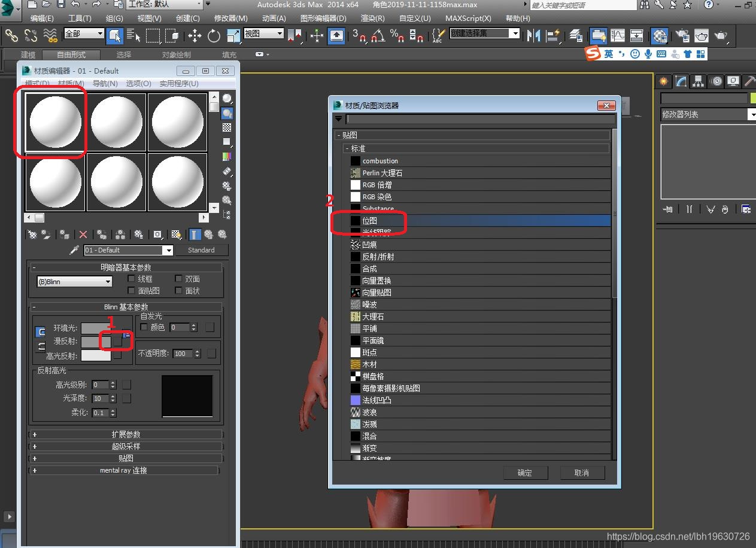Toggle the self-illumination 颜色 checkbox

(x=144, y=327)
